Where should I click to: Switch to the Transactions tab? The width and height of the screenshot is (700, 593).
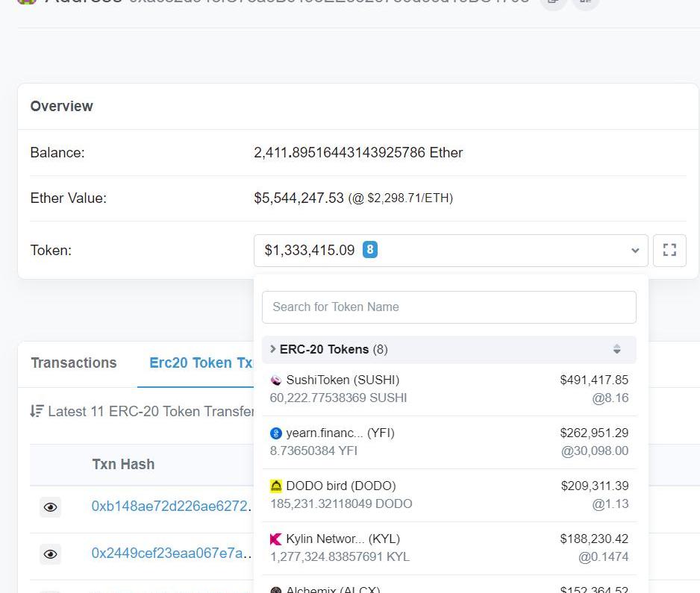(x=74, y=363)
